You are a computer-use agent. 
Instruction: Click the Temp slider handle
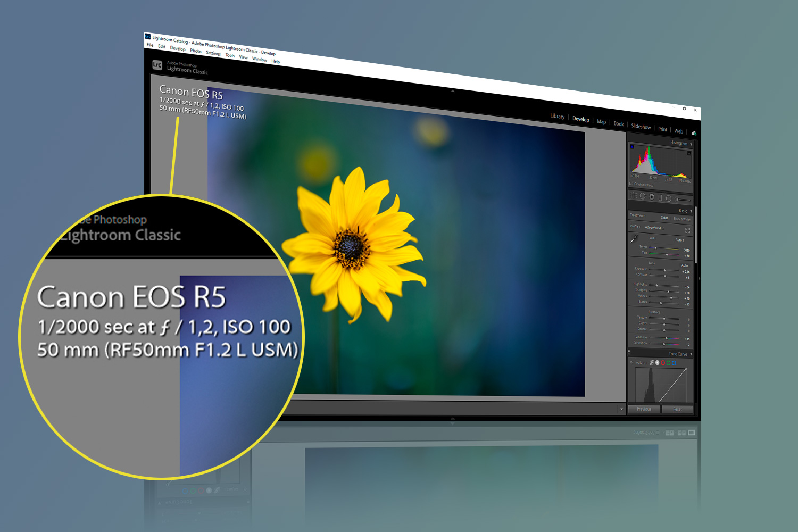tap(656, 248)
